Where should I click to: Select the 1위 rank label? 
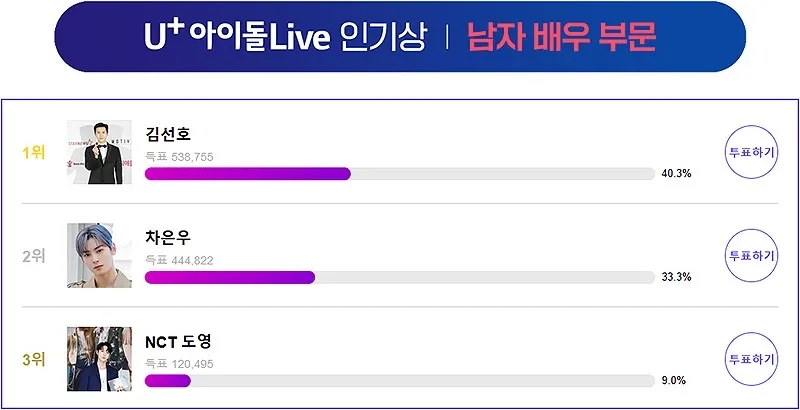pyautogui.click(x=34, y=152)
